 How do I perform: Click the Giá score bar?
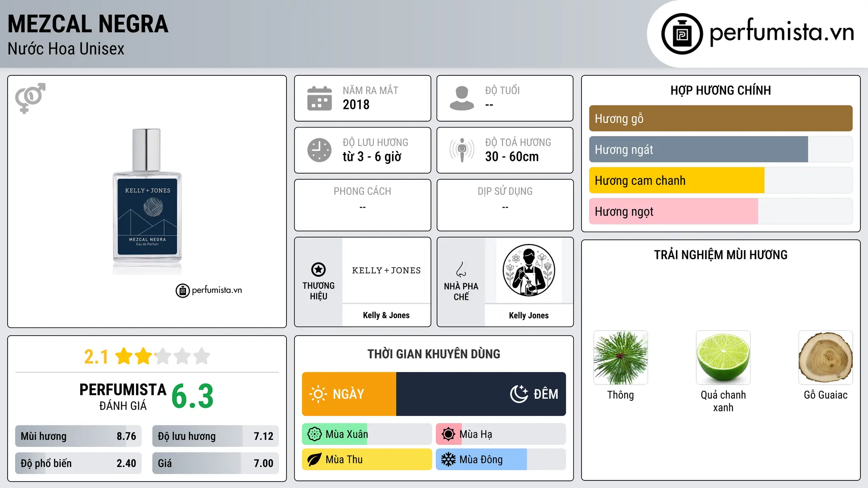click(x=215, y=463)
